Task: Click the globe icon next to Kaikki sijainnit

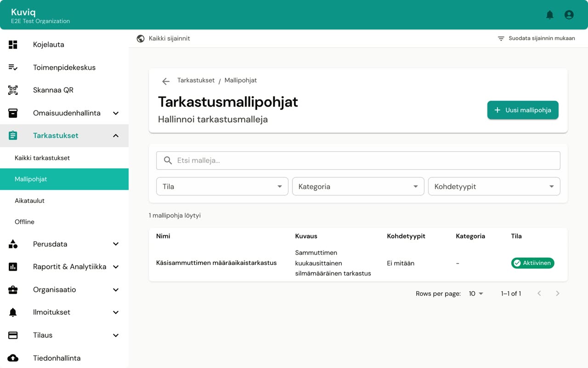Action: point(141,39)
